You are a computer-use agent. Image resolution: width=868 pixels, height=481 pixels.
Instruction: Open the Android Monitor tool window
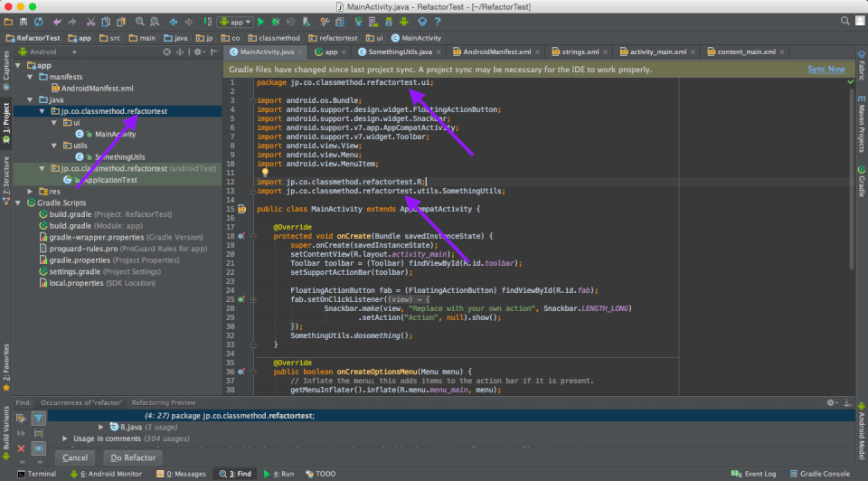tap(106, 475)
